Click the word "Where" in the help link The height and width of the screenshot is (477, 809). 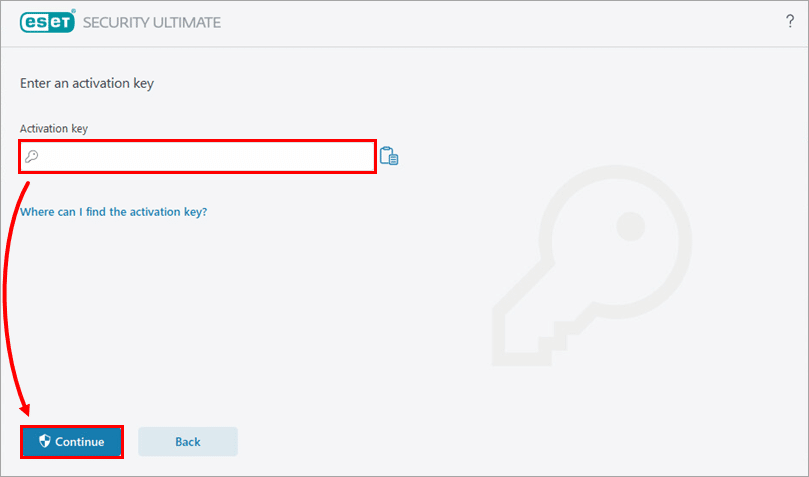coord(37,212)
